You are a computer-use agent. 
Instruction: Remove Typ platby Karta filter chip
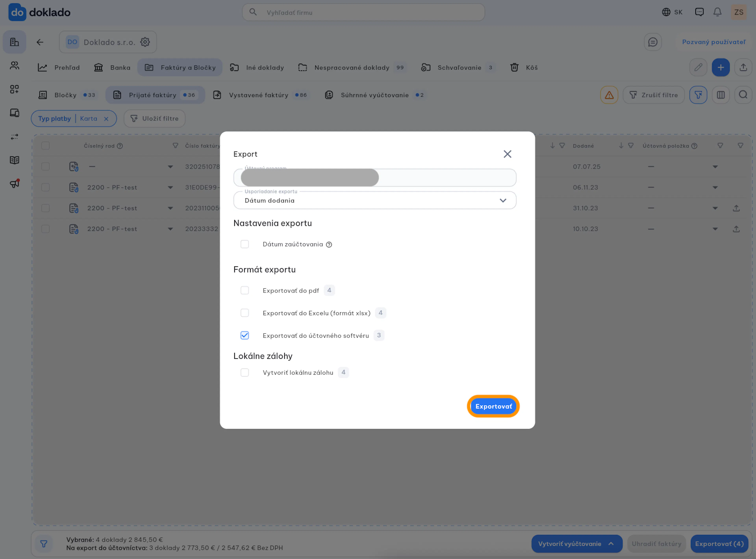pos(106,119)
